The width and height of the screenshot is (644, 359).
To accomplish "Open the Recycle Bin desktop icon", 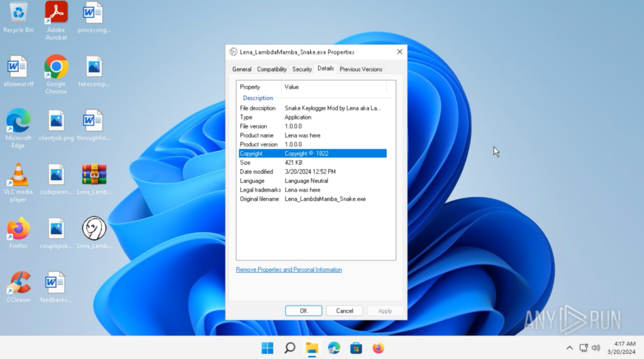I will point(18,13).
